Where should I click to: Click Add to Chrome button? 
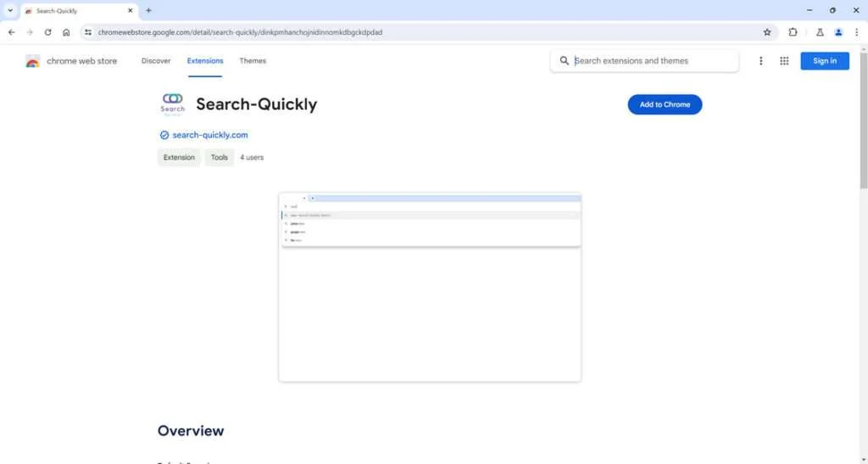665,104
